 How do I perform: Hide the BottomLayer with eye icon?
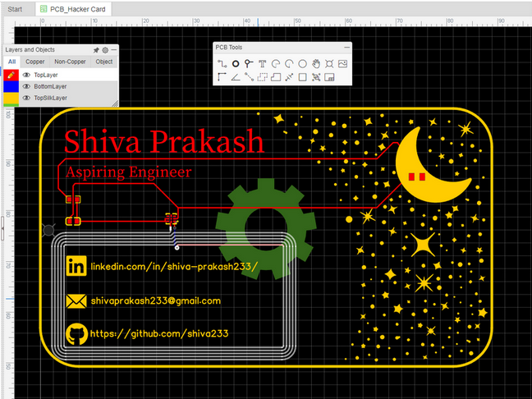[x=26, y=86]
